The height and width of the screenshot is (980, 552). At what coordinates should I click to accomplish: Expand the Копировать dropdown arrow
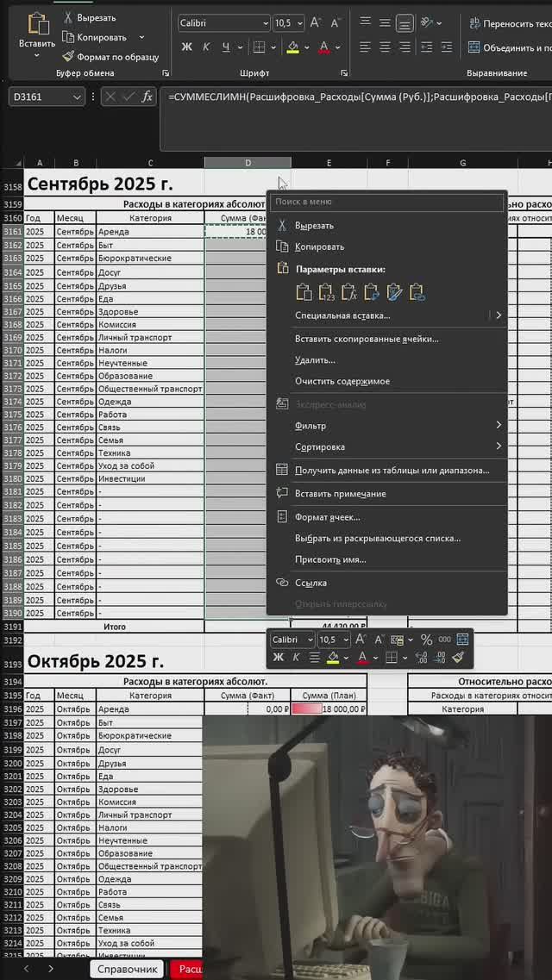click(x=141, y=38)
